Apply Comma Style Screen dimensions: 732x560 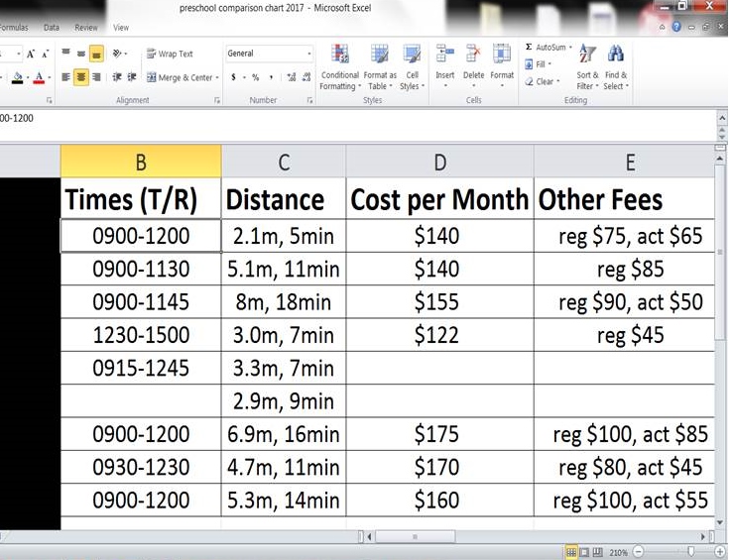pos(271,77)
